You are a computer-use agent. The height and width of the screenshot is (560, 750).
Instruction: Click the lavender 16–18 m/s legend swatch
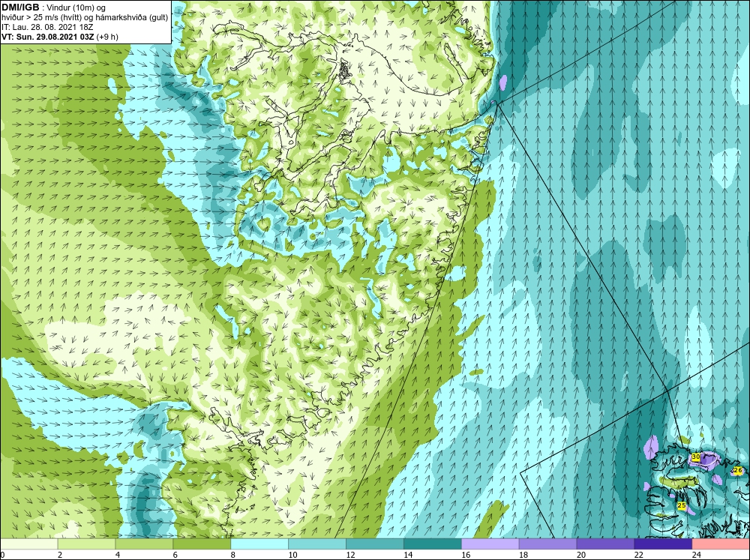[490, 544]
